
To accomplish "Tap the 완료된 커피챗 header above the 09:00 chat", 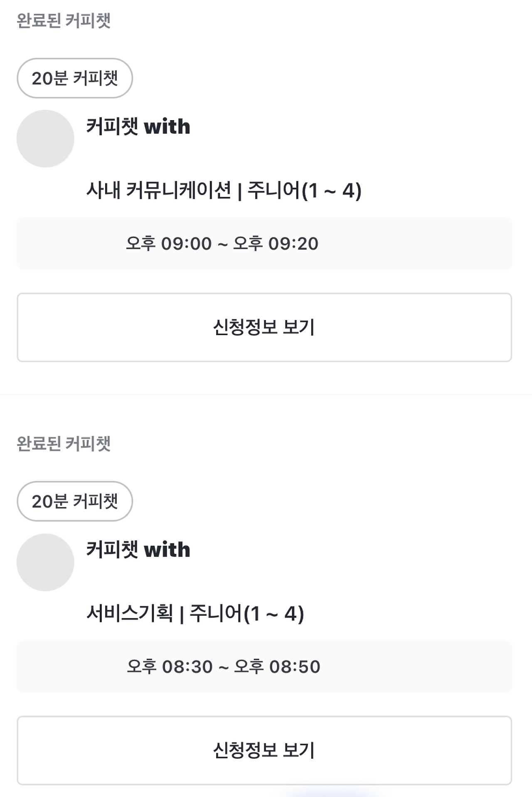I will point(64,20).
